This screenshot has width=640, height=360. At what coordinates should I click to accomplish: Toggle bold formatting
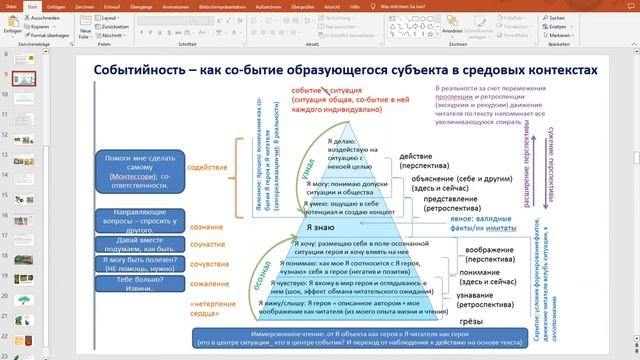pyautogui.click(x=142, y=32)
